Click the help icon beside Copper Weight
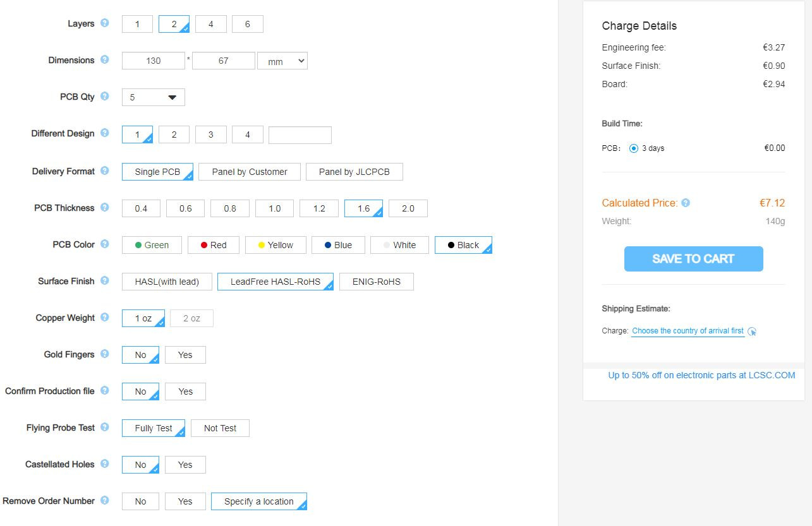This screenshot has height=526, width=812. pyautogui.click(x=105, y=318)
